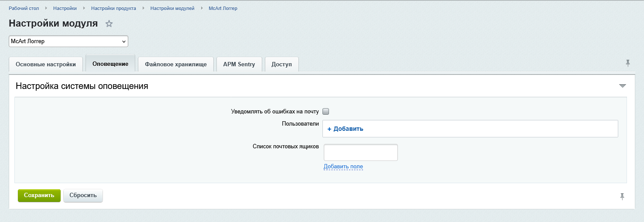Screen dimensions: 644x222
Task: Open the Файловое хранилище tab
Action: click(176, 65)
